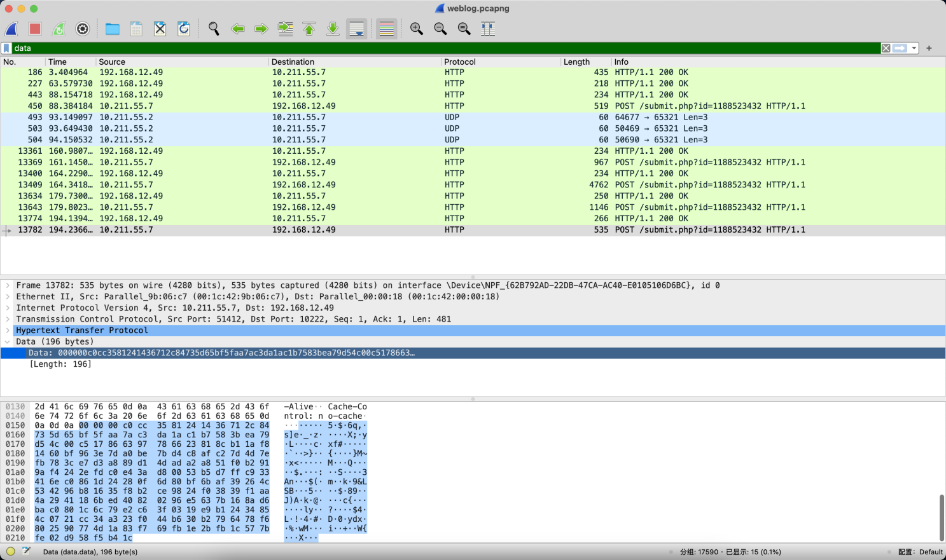
Task: Go back in packet history
Action: point(238,29)
